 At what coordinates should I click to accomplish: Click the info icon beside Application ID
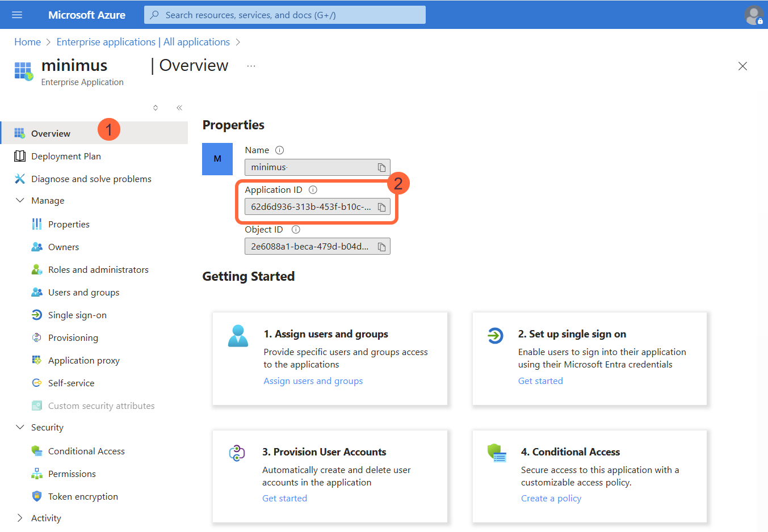point(313,189)
